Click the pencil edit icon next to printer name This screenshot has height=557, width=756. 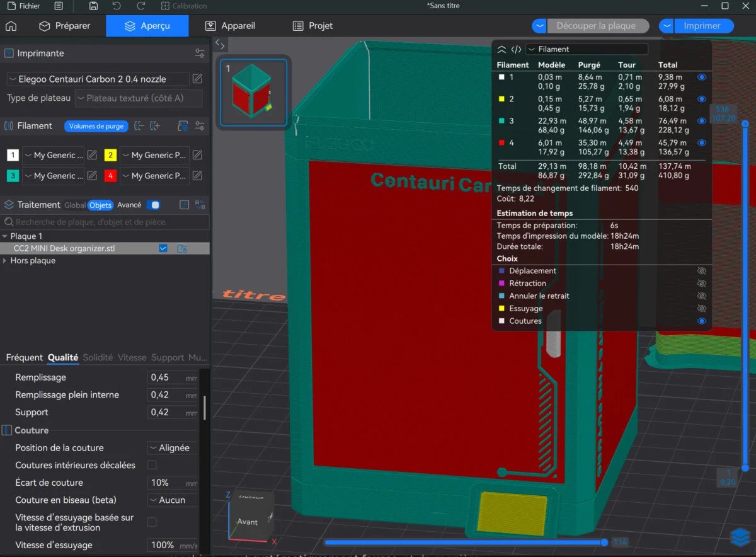[197, 79]
